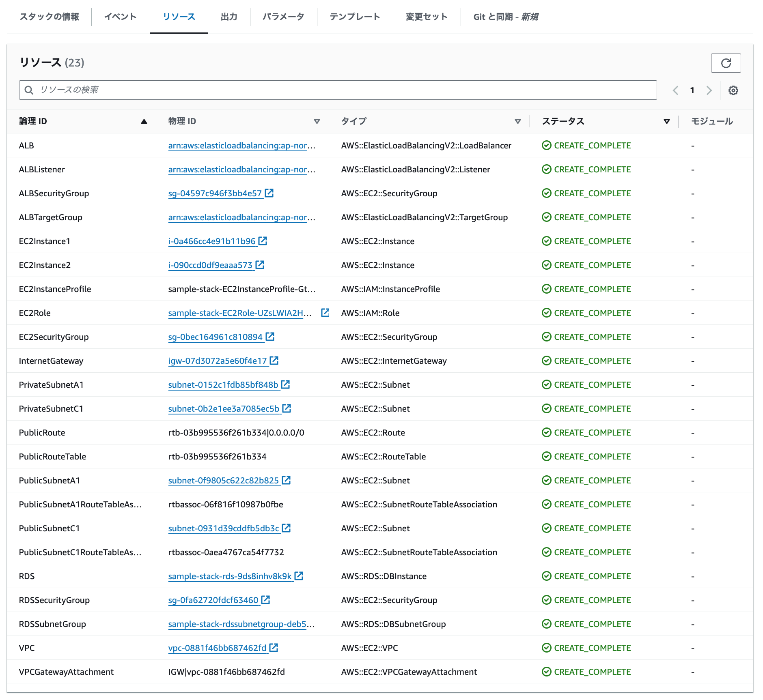Open the VPC via its external link icon
Viewport: 763px width, 700px height.
coord(274,648)
